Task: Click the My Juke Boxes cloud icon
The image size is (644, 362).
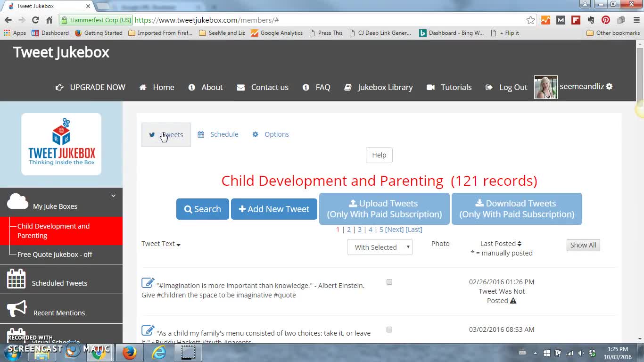Action: pos(17,201)
